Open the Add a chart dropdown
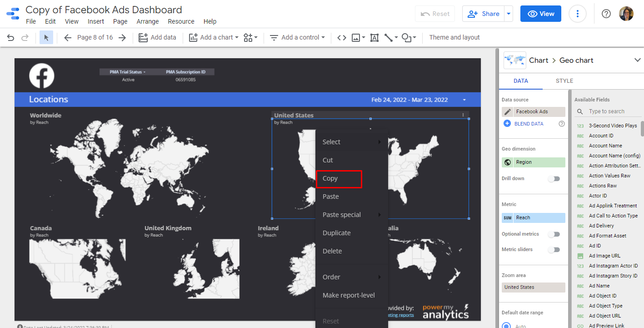The height and width of the screenshot is (328, 644). 214,38
